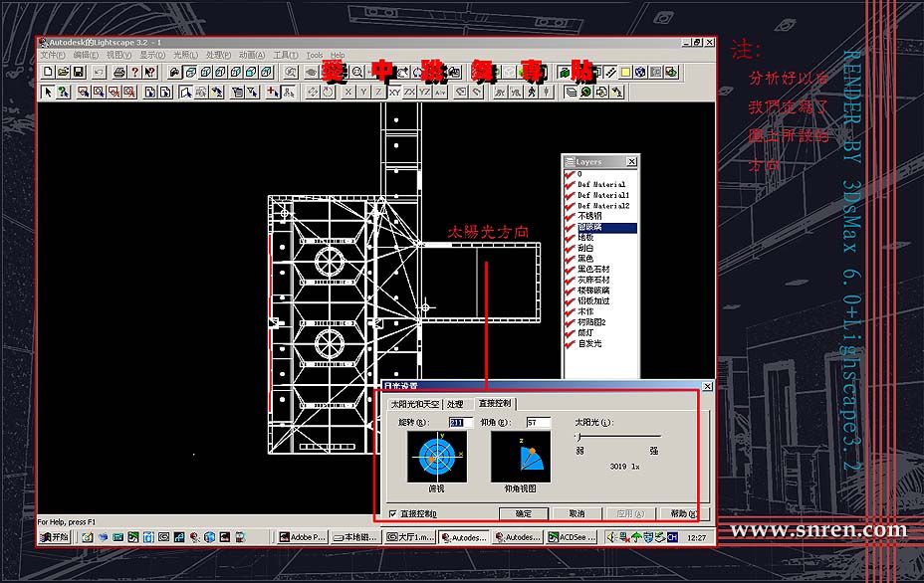This screenshot has height=583, width=924.
Task: Click the Undo toolbar icon
Action: (99, 72)
